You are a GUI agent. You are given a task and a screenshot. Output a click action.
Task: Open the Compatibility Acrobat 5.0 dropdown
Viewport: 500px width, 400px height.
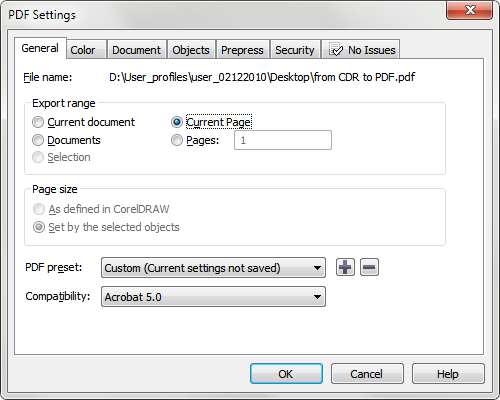coord(213,297)
